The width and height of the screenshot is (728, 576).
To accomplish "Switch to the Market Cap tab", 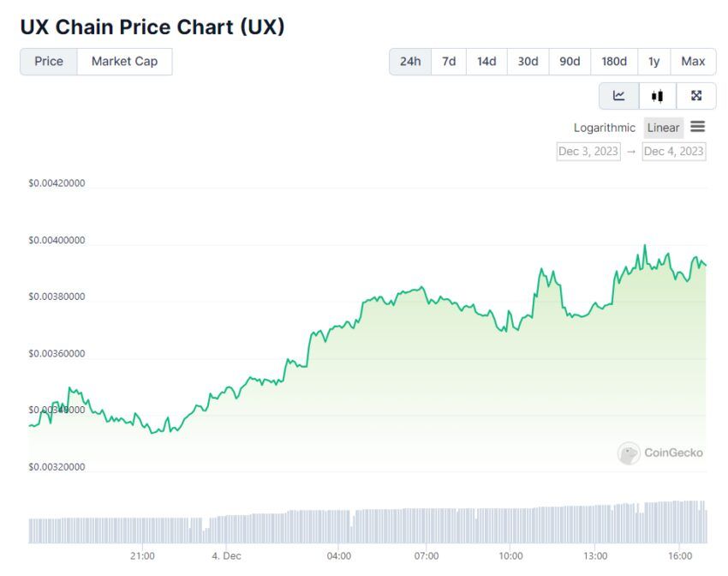I will point(124,62).
